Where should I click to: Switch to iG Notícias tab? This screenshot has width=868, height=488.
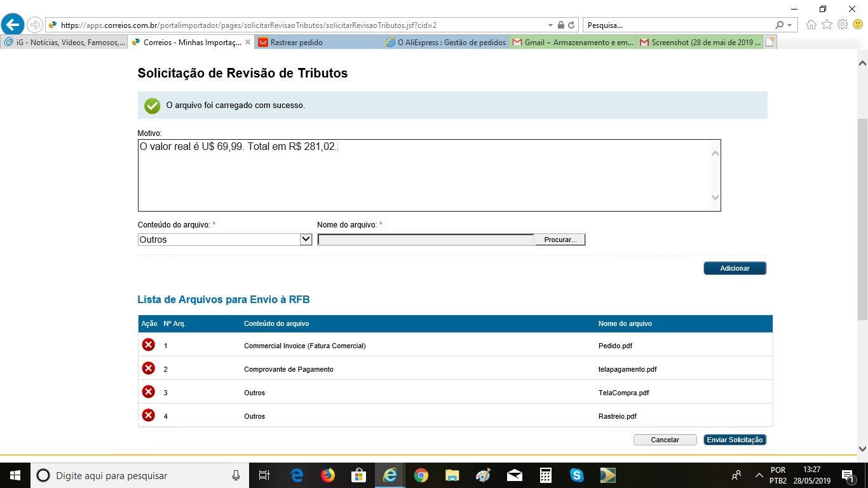point(64,43)
